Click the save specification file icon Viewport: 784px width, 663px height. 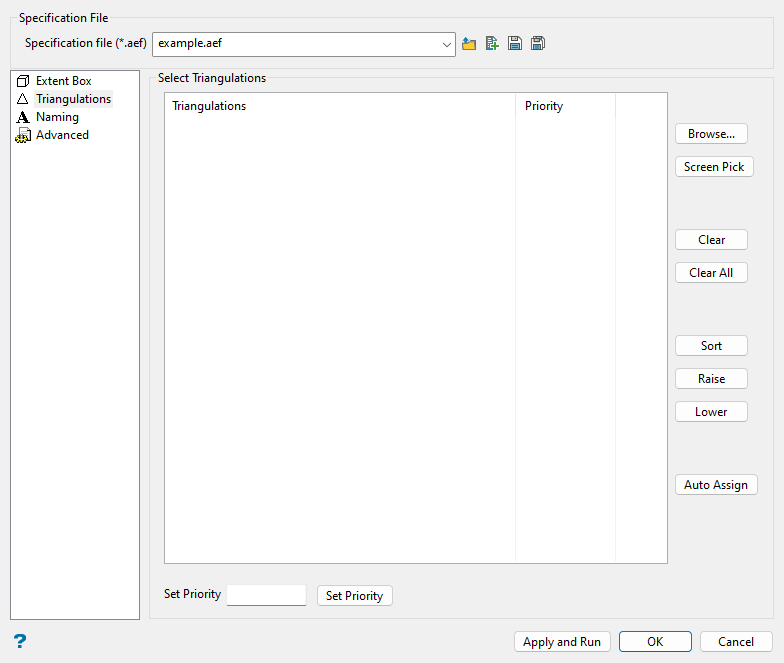(514, 44)
